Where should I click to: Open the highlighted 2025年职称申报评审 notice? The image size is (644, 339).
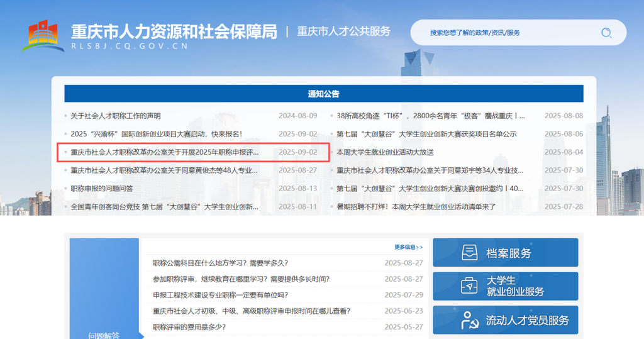[165, 152]
